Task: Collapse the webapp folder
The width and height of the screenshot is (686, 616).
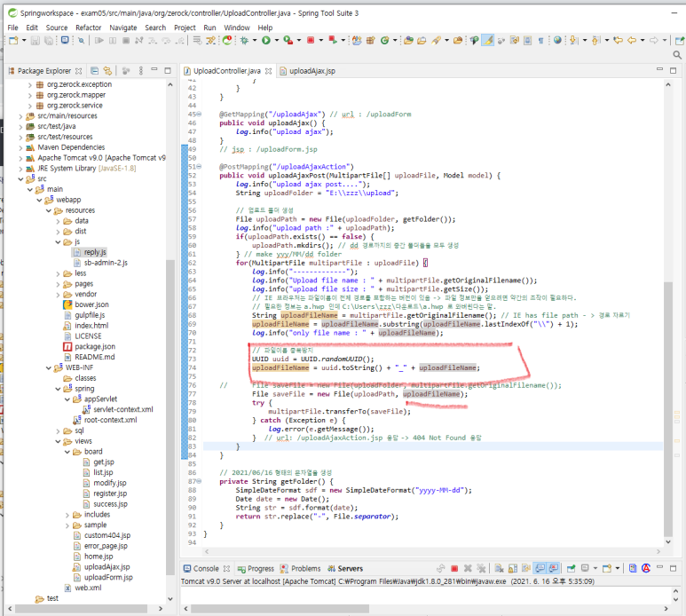Action: coord(39,200)
